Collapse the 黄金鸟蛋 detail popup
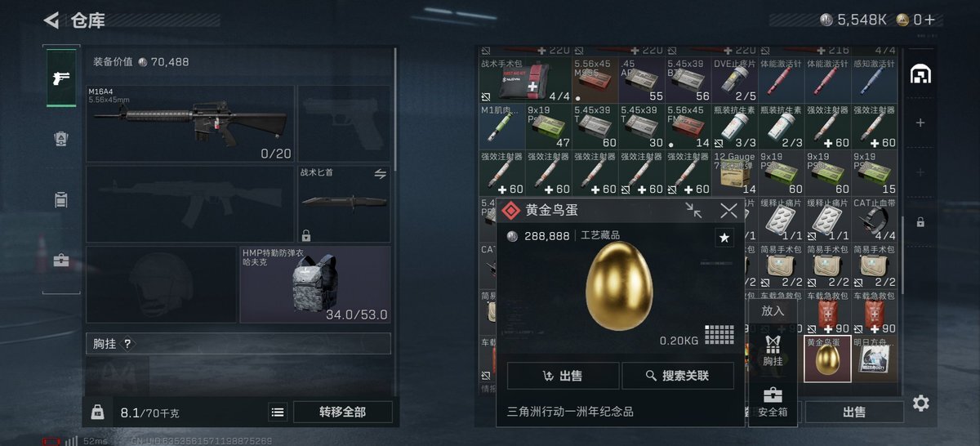980x446 pixels. pos(694,211)
